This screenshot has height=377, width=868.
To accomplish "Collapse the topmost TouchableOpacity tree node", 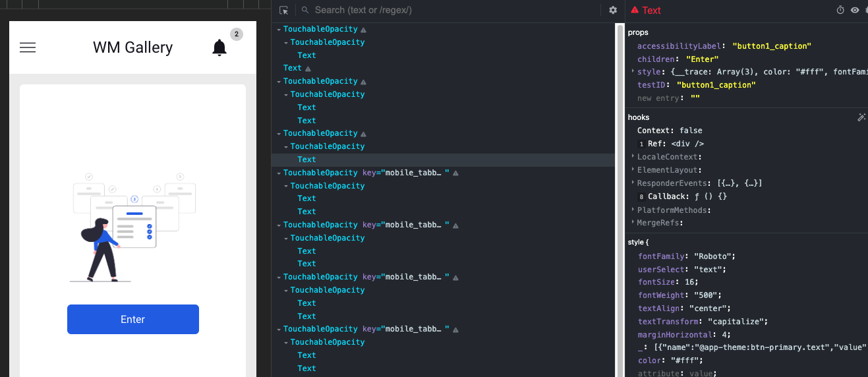I will [279, 30].
